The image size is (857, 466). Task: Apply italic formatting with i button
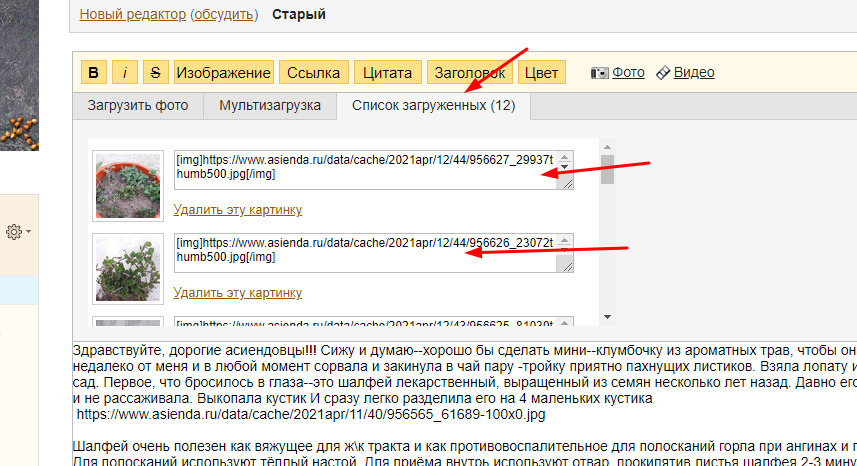click(x=125, y=72)
